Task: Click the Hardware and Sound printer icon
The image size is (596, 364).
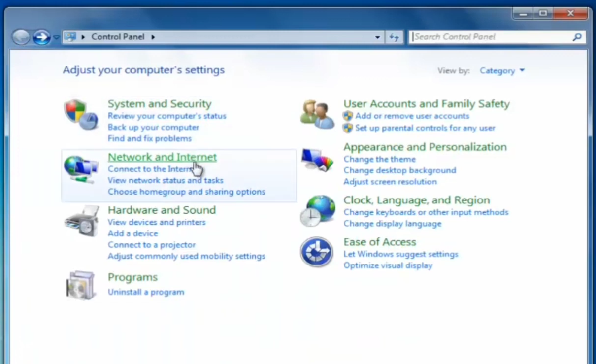Action: tap(81, 221)
